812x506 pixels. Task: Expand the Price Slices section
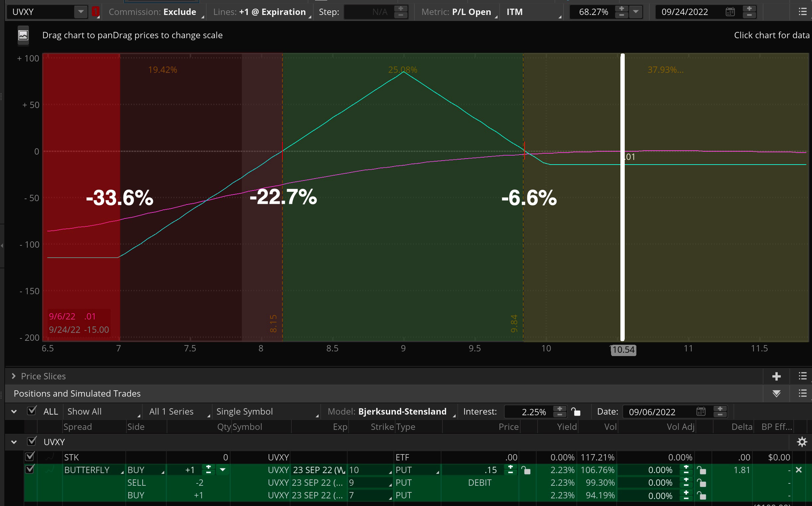point(14,376)
